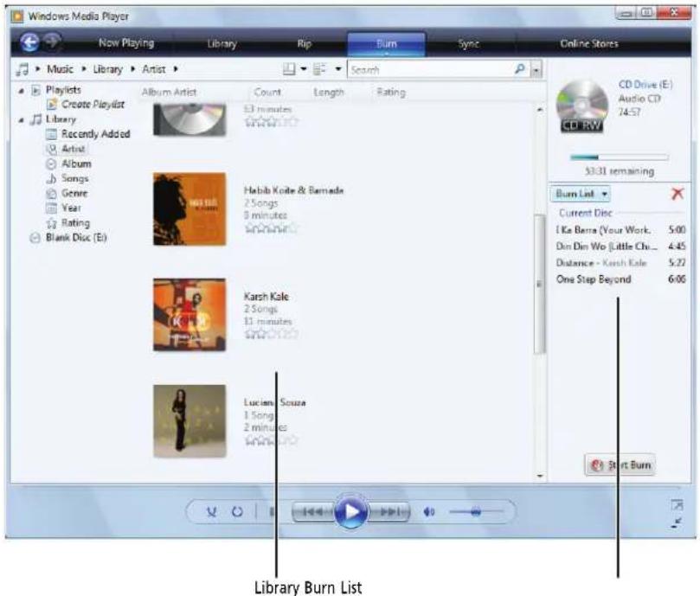The image size is (700, 596).
Task: Click the music note category icon
Action: pos(22,69)
